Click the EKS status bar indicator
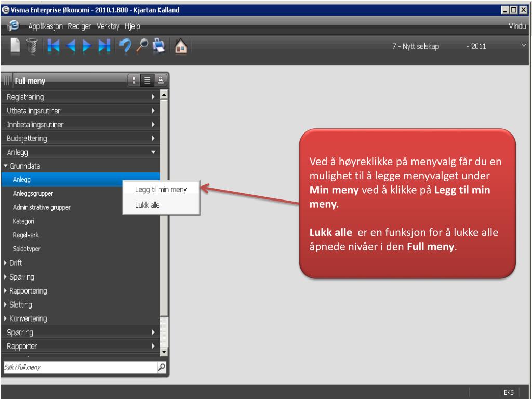 coord(509,392)
